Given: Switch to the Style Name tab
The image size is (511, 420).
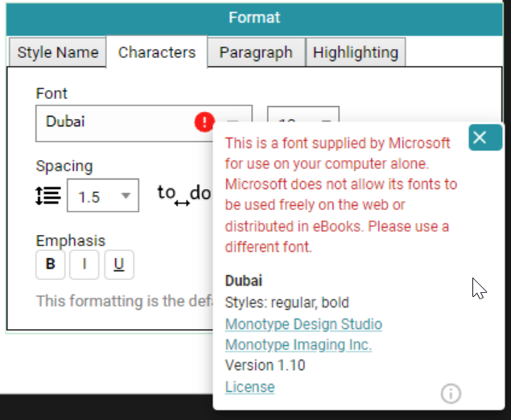Looking at the screenshot, I should coord(58,52).
